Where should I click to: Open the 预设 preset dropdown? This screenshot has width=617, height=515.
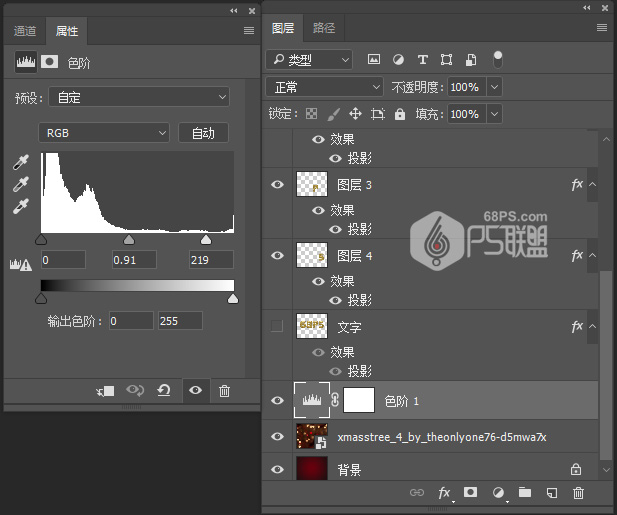[139, 97]
